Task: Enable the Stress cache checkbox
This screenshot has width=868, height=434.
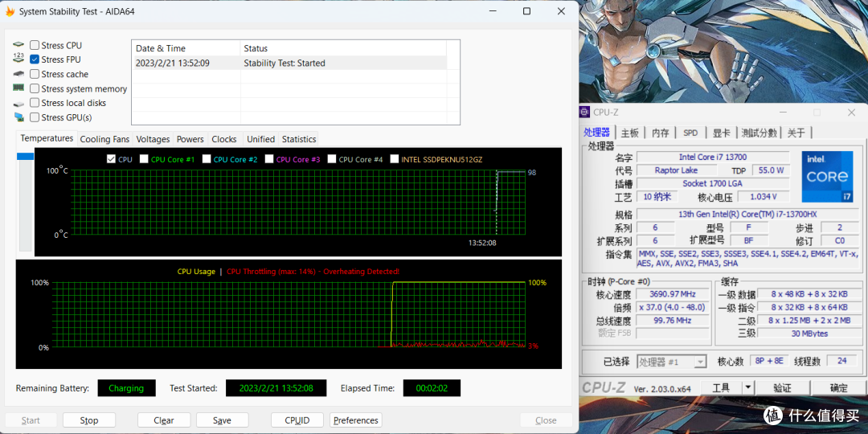Action: click(35, 74)
